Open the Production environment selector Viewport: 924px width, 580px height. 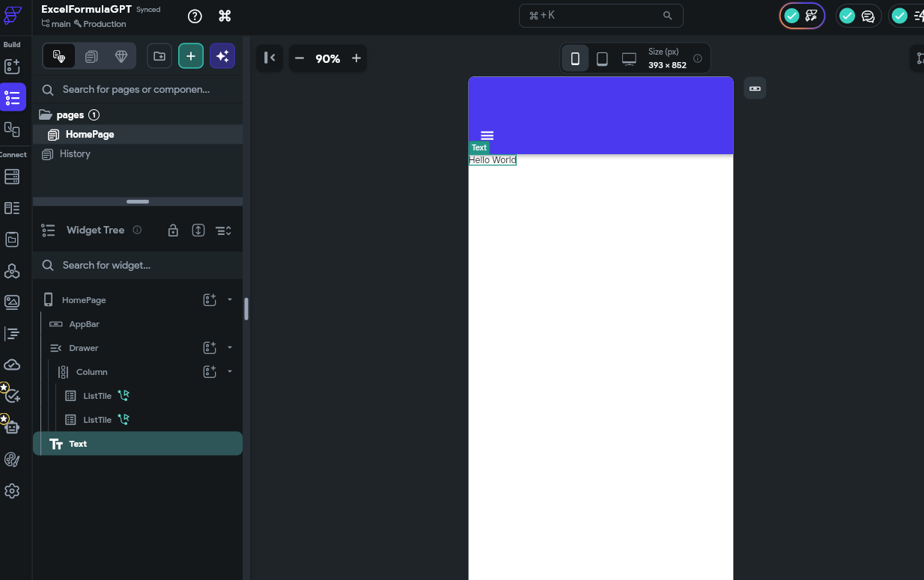(x=100, y=24)
